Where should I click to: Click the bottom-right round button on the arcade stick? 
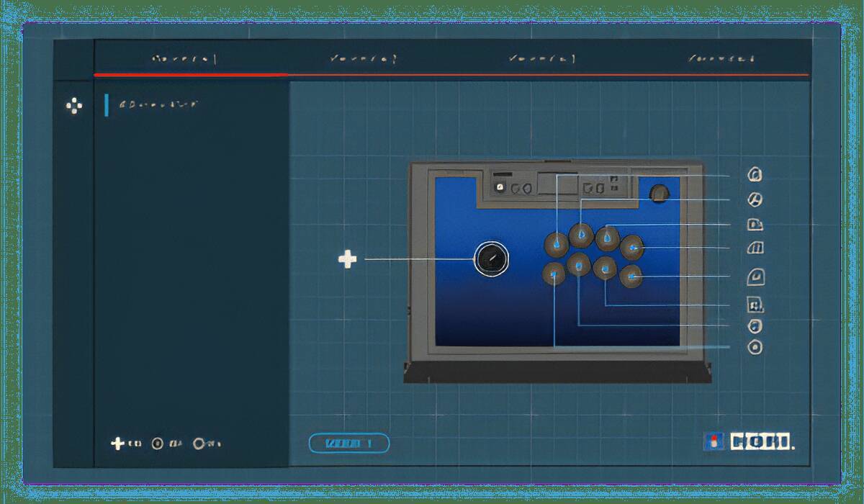tap(631, 276)
